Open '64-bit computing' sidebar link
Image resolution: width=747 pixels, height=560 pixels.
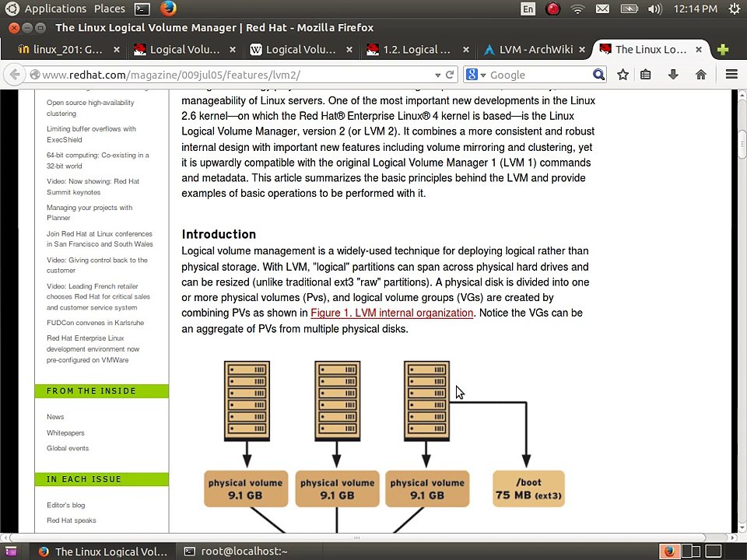[x=98, y=160]
